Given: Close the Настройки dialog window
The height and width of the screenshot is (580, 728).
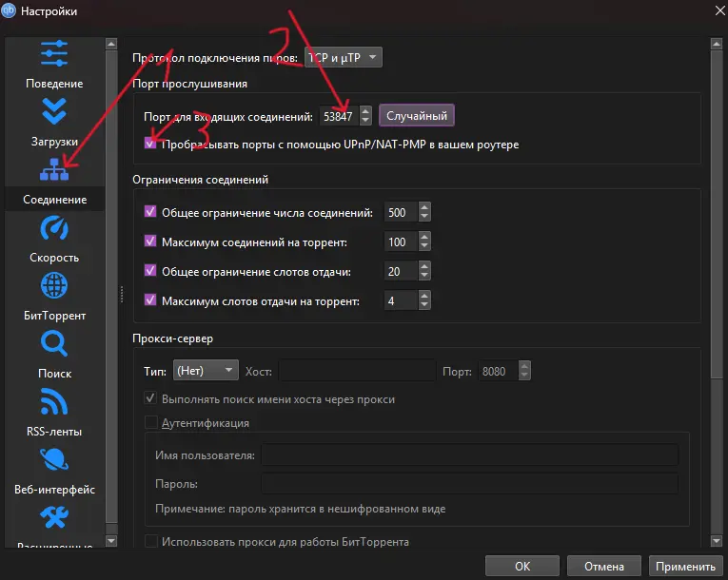Looking at the screenshot, I should 719,10.
